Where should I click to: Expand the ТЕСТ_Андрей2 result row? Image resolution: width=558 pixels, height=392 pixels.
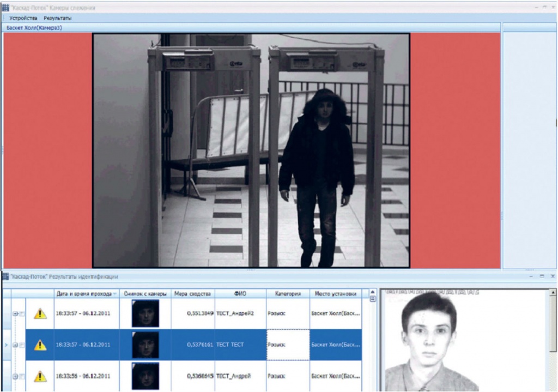[15, 313]
